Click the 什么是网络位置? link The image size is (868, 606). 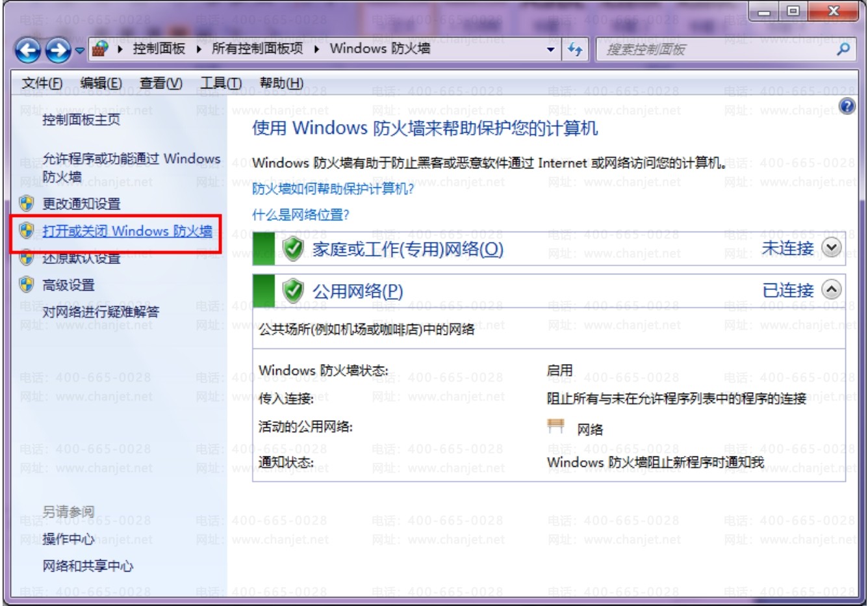point(300,215)
